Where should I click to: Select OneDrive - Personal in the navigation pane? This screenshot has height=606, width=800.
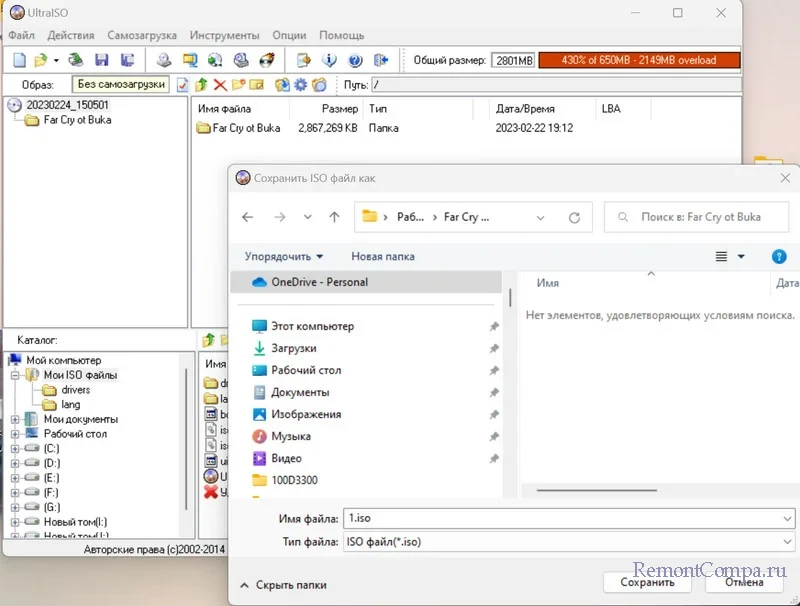coord(366,282)
